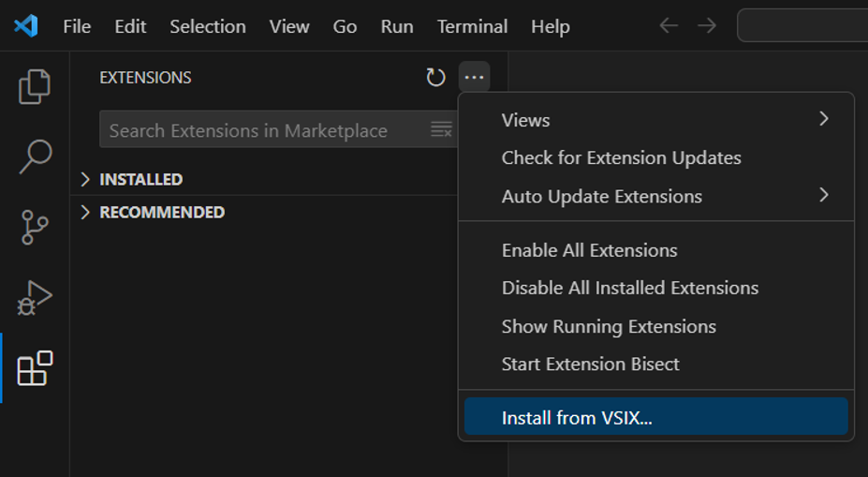Open the Explorer view in activity bar
Viewport: 868px width, 477px height.
point(35,87)
